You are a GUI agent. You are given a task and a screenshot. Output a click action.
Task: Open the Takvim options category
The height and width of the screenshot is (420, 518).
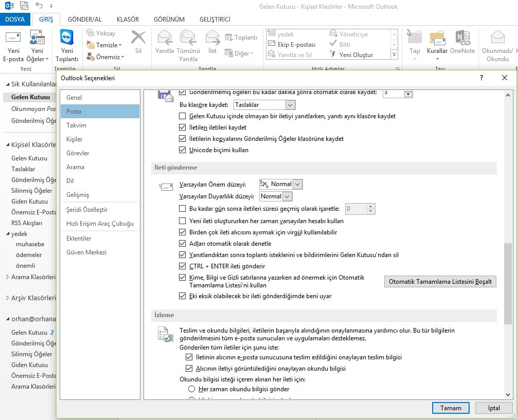tap(100, 125)
